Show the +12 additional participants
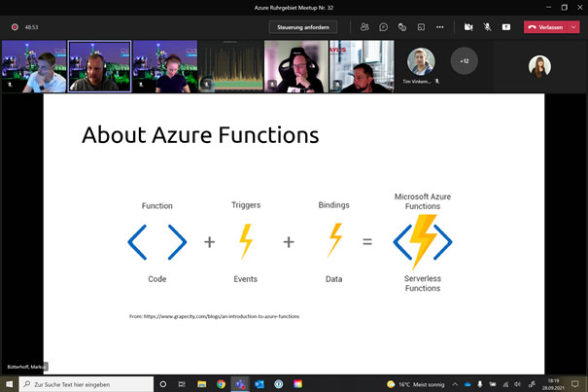Image resolution: width=588 pixels, height=392 pixels. (x=465, y=61)
